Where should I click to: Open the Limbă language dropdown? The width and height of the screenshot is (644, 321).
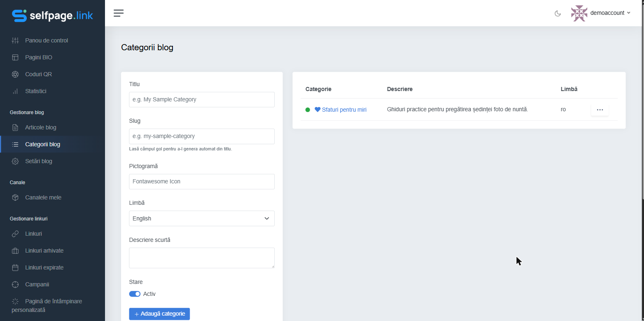click(202, 218)
